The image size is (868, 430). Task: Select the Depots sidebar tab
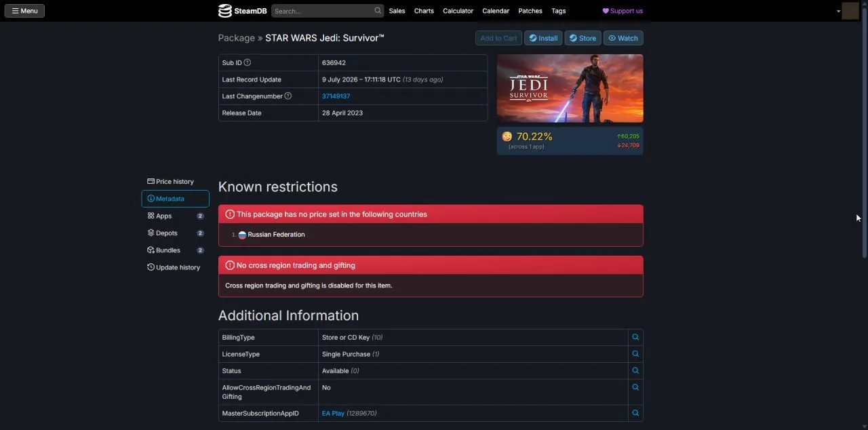tap(175, 233)
